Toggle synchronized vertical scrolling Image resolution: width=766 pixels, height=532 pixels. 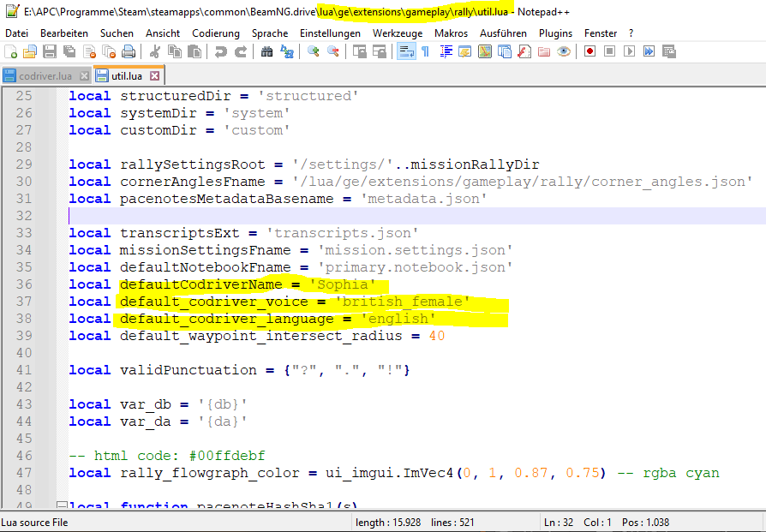pos(360,51)
